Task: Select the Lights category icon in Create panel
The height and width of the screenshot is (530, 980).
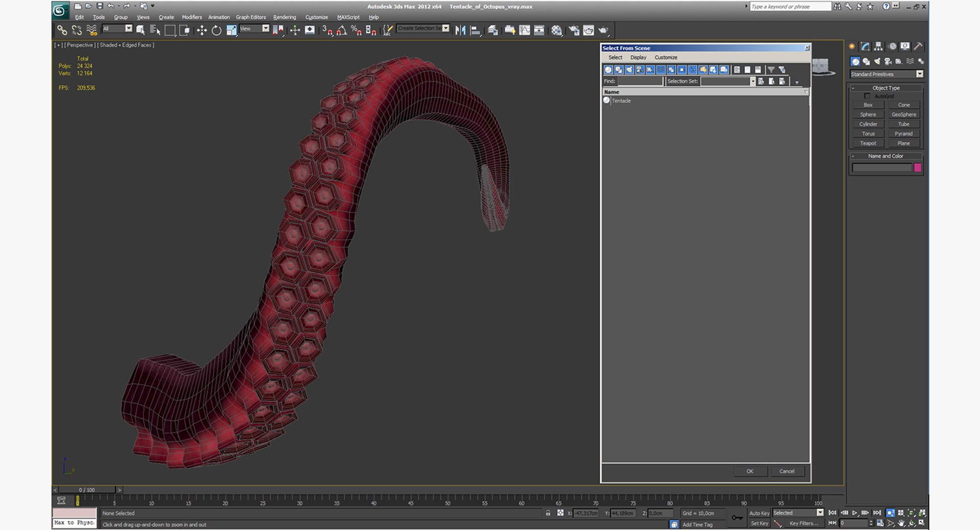Action: point(877,61)
